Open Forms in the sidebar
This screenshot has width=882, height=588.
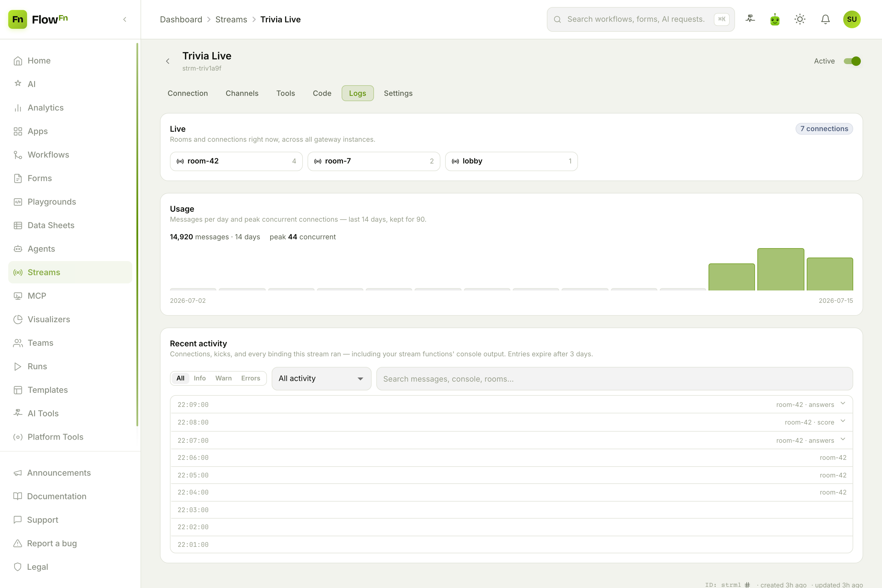coord(70,178)
